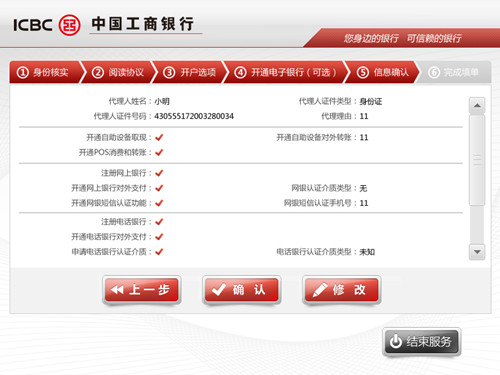Confirm with the 确认 button
500x375 pixels.
click(x=241, y=290)
